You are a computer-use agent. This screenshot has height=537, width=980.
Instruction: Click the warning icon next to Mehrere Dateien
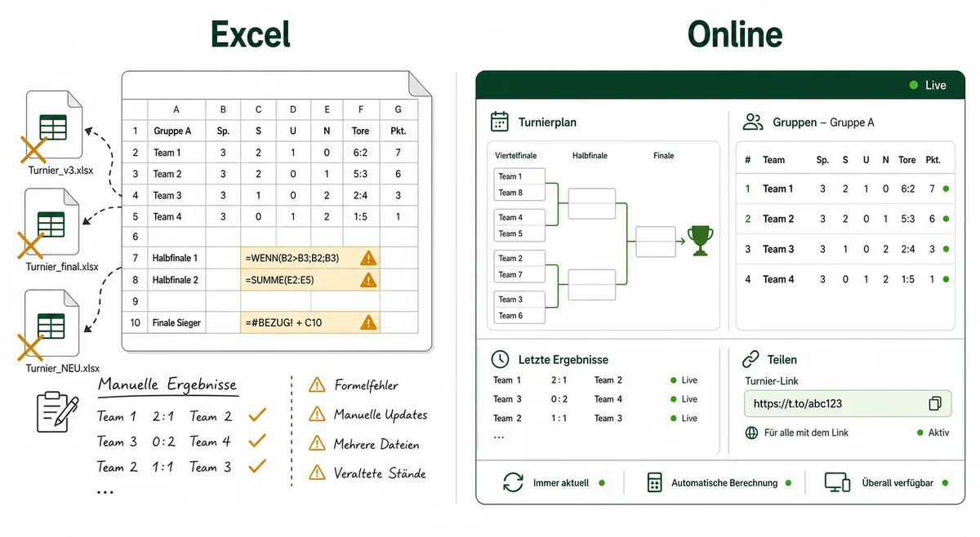pyautogui.click(x=317, y=444)
